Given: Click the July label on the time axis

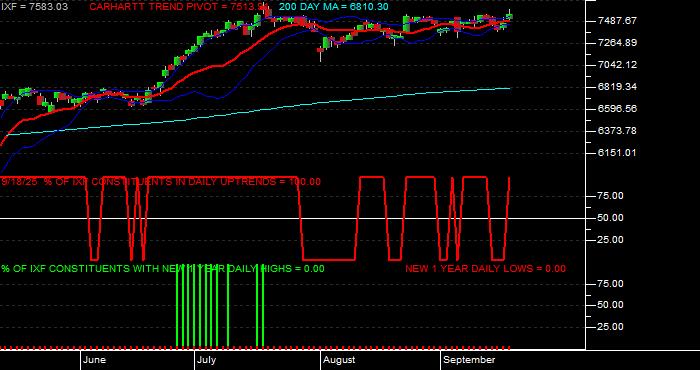Looking at the screenshot, I should tap(207, 360).
